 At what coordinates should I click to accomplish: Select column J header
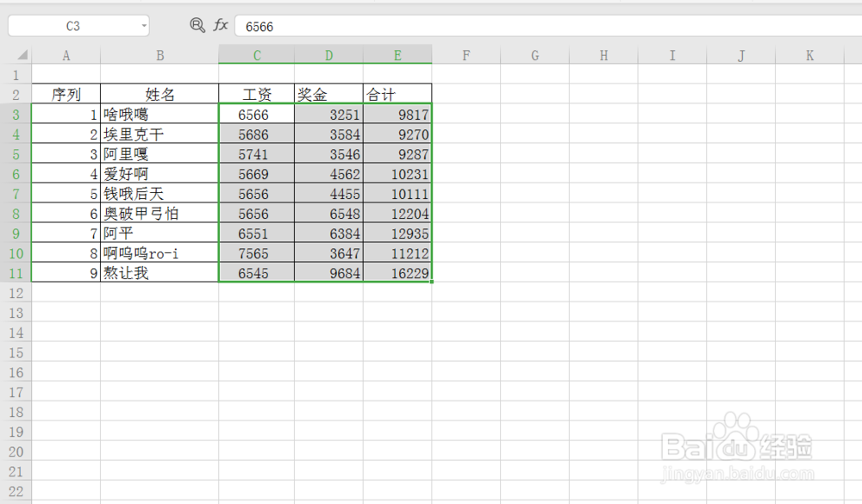tap(741, 55)
